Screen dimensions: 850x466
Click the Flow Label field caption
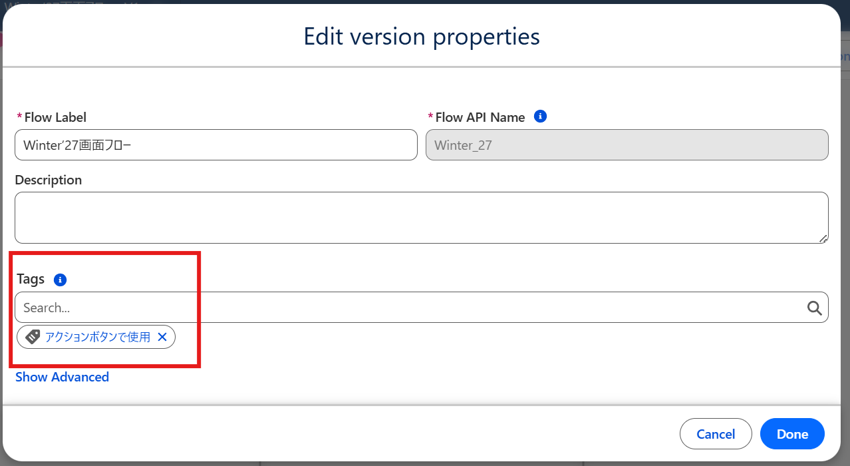pyautogui.click(x=55, y=117)
